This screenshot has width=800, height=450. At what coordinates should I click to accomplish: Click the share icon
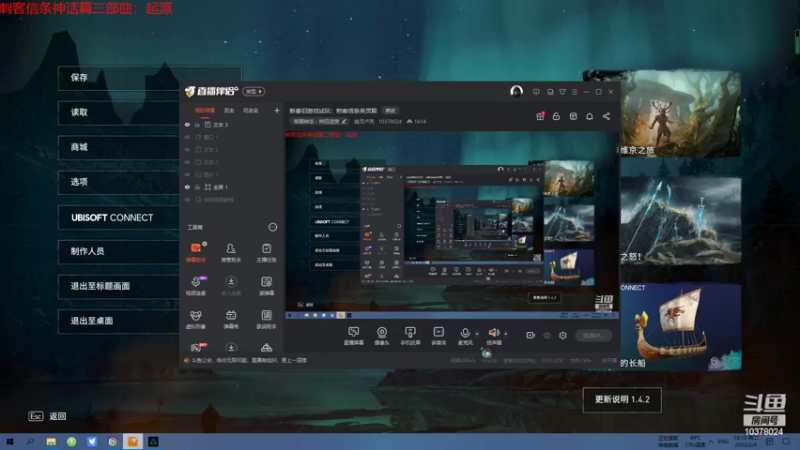tap(606, 116)
